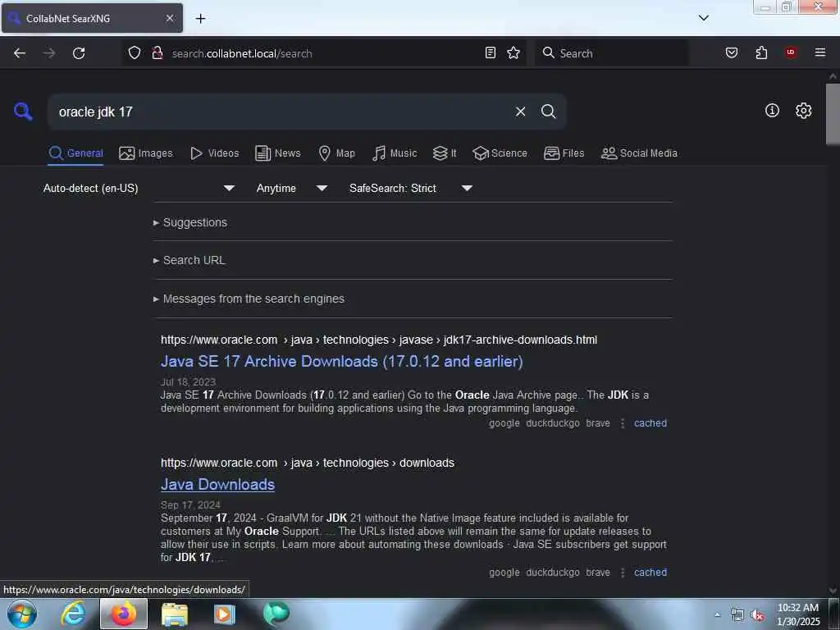Switch to Science category
840x630 pixels.
(x=500, y=153)
